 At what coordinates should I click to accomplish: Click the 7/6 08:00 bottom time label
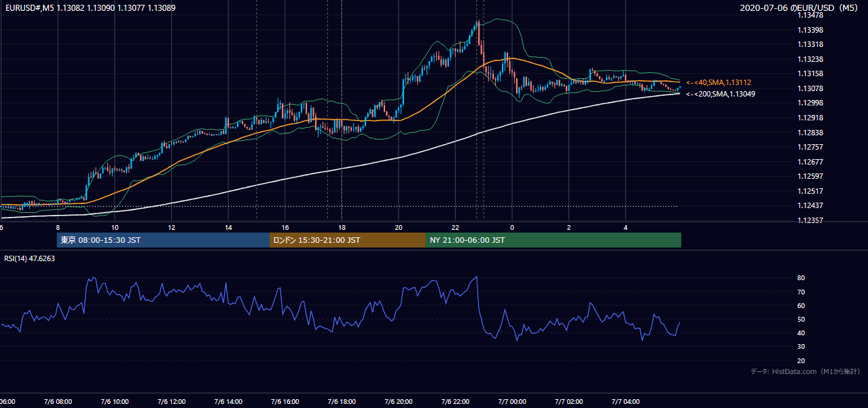(x=58, y=402)
